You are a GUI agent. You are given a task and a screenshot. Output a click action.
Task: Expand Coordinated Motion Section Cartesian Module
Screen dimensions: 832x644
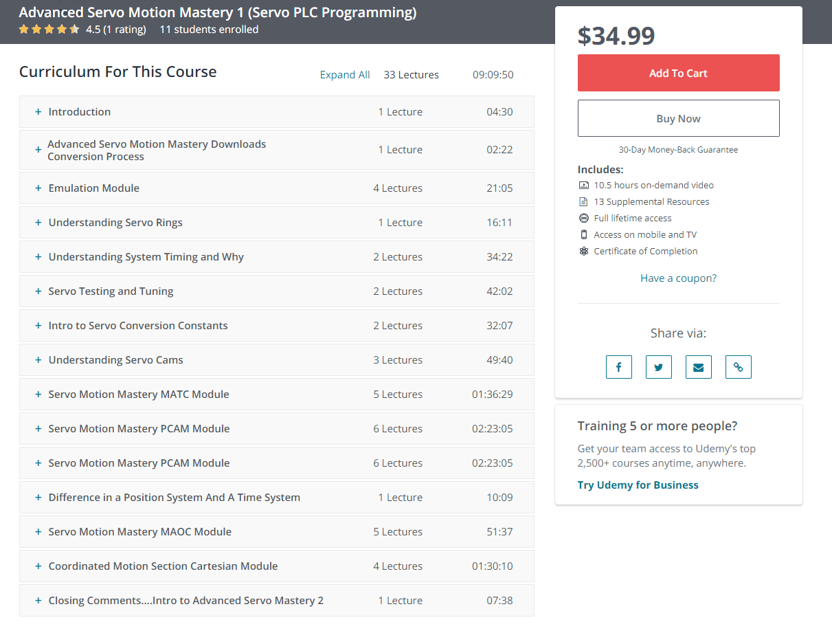(163, 566)
